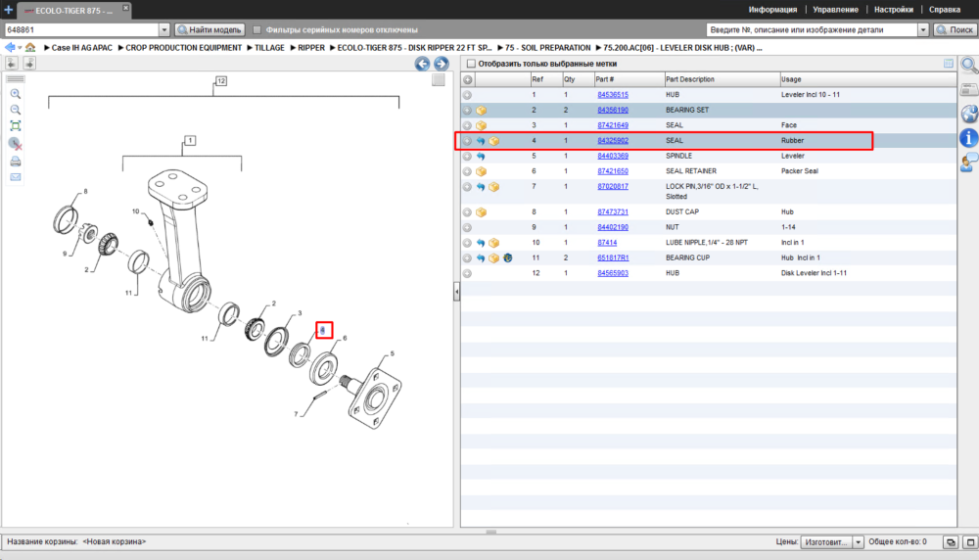Click the 'Найти модель' button
This screenshot has width=979, height=560.
pyautogui.click(x=210, y=29)
